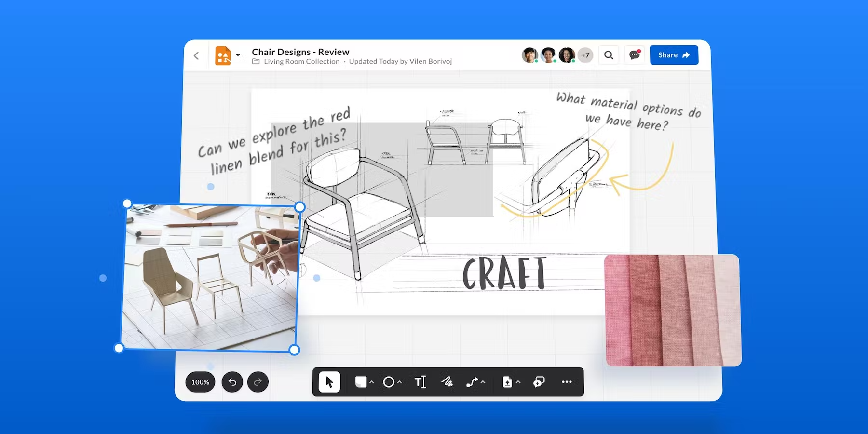Click the redo arrow
The height and width of the screenshot is (434, 868).
(x=258, y=382)
